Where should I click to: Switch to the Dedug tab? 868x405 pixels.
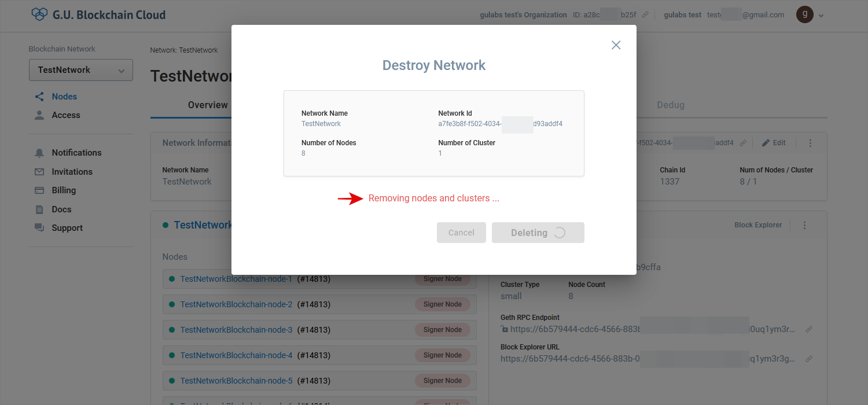pos(671,105)
